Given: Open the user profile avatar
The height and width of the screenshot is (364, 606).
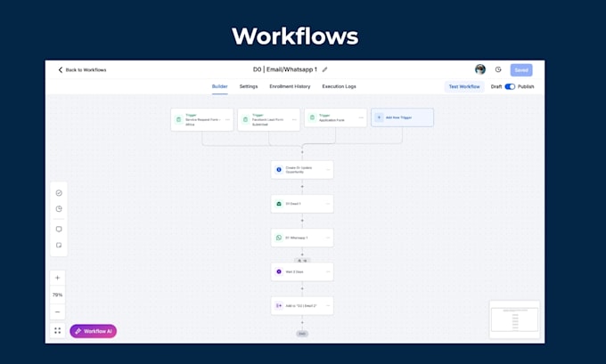Looking at the screenshot, I should [480, 69].
